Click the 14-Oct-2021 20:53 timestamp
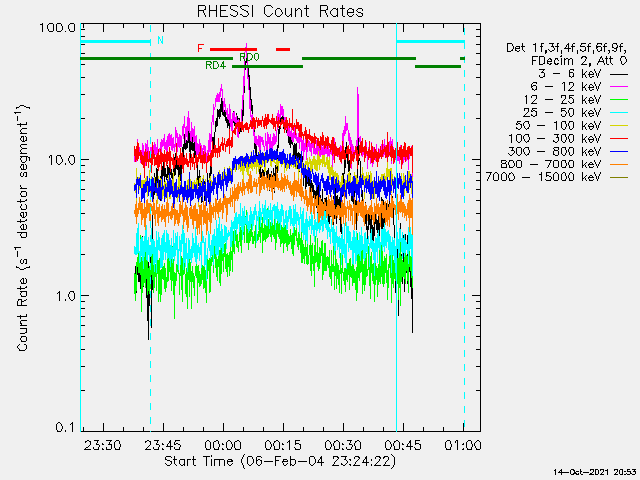This screenshot has height=480, width=640. click(x=594, y=472)
